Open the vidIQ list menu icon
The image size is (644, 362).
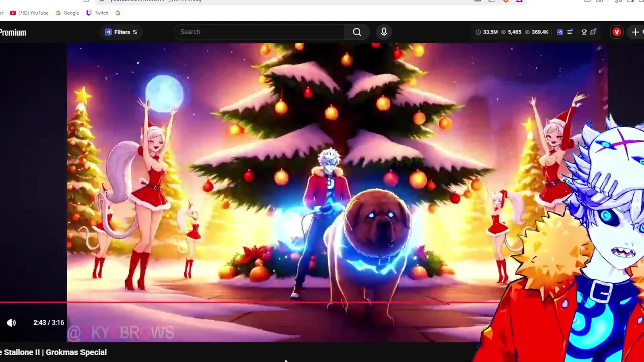tap(570, 32)
